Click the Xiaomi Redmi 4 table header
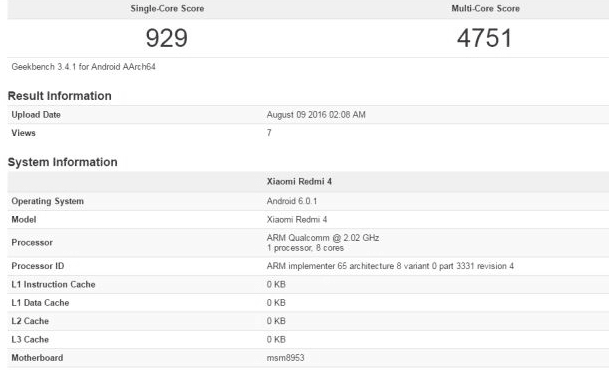Screen dimensions: 609x375 coord(299,182)
